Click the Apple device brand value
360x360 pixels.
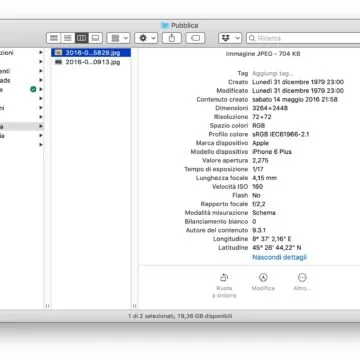coord(260,143)
